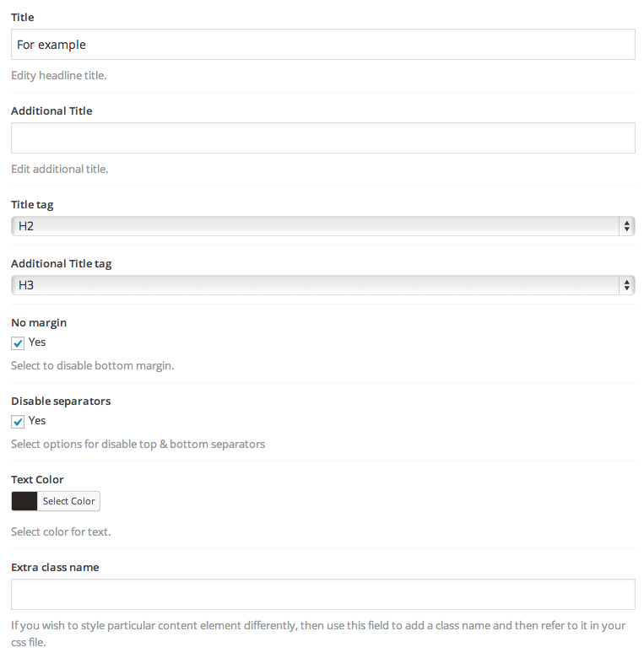Click into the Additional Title input field
Image resolution: width=644 pixels, height=658 pixels.
(x=322, y=138)
